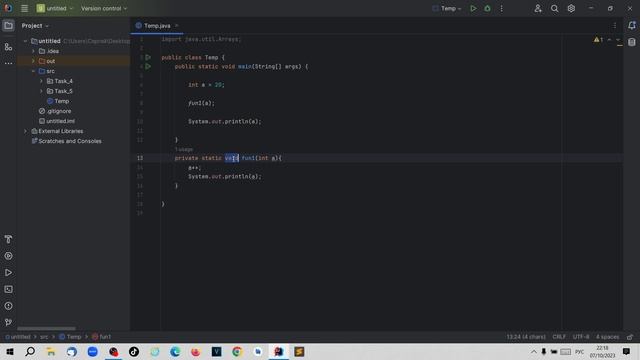Click the warning count inspection indicator
640x360 pixels.
coord(598,40)
